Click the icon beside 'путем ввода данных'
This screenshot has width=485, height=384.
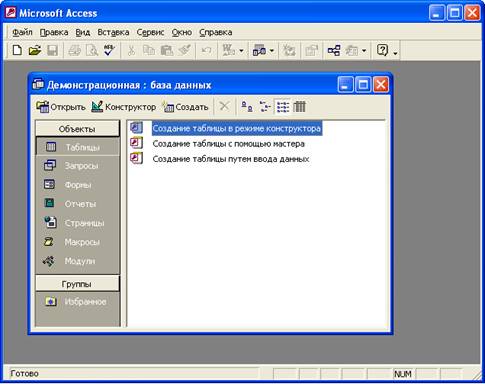[x=137, y=158]
